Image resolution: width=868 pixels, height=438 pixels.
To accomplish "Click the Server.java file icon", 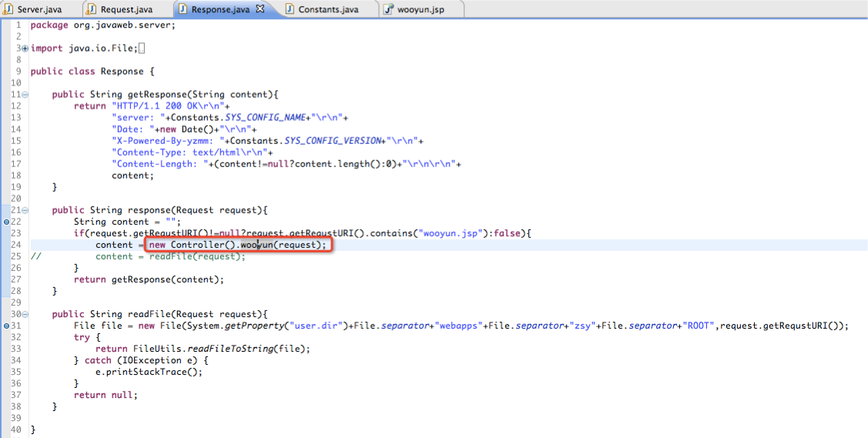I will [8, 8].
